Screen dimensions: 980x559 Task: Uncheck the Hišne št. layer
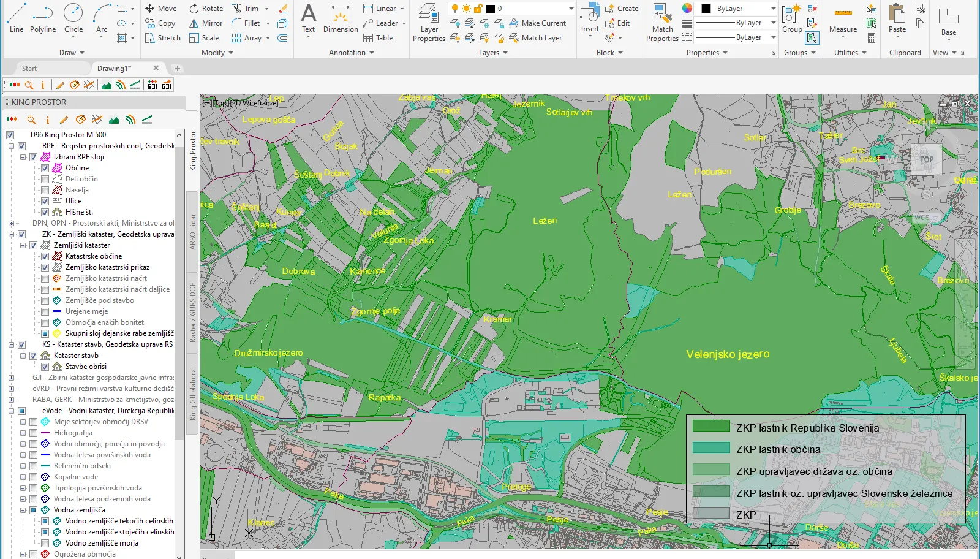coord(45,212)
